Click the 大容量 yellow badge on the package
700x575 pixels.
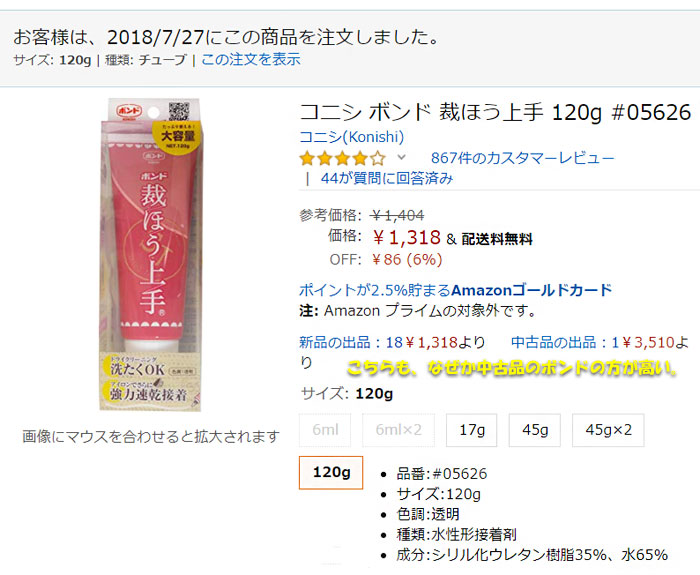click(178, 136)
